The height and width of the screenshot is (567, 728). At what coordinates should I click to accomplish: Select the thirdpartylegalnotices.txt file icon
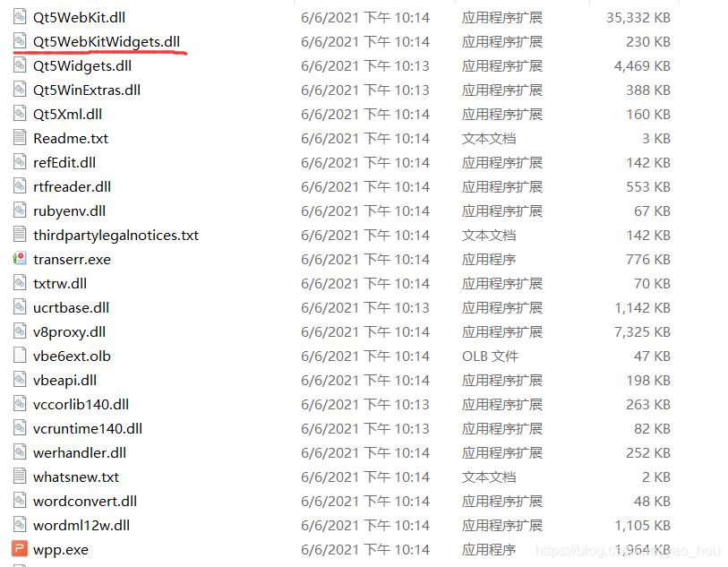tap(20, 235)
